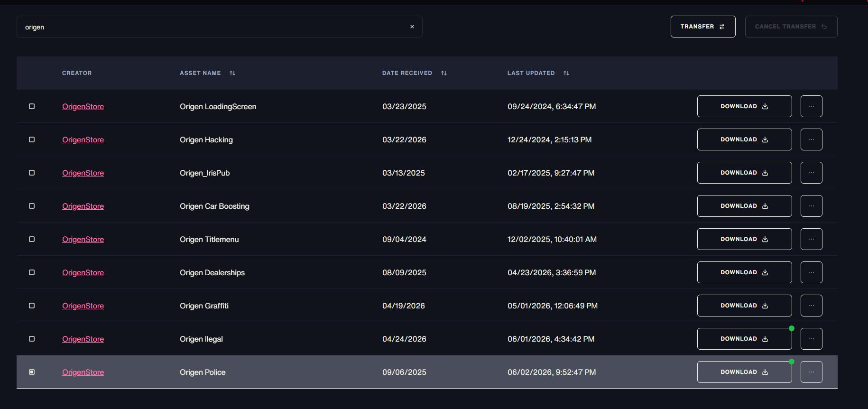Select the Origen_IrisPub checkbox

point(32,173)
